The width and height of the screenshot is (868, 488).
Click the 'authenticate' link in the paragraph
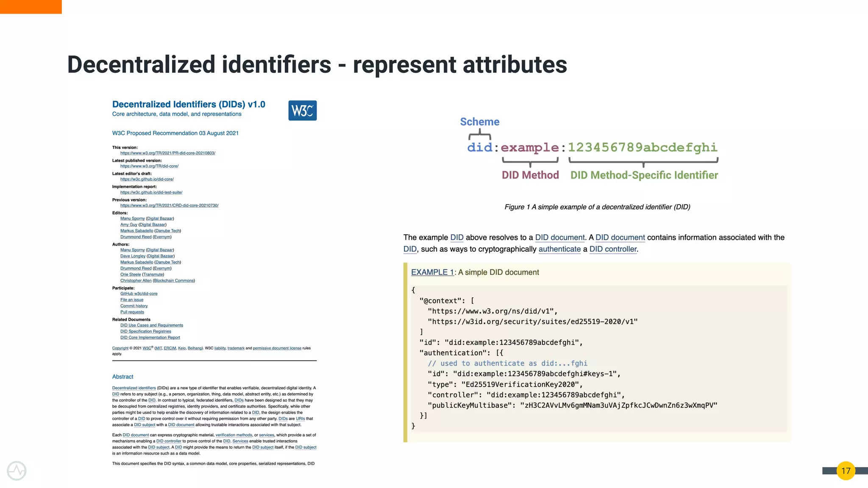tap(559, 249)
